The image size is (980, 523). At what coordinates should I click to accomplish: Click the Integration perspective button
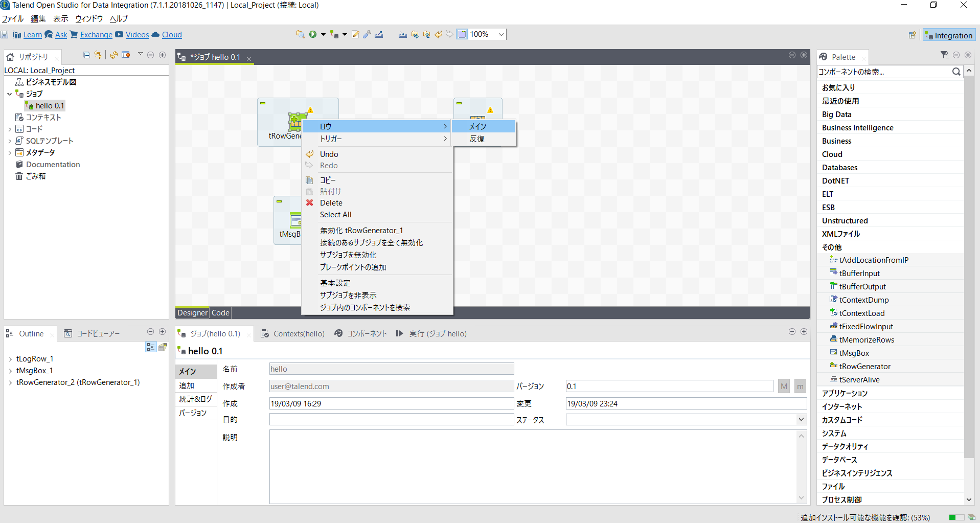[x=949, y=35]
